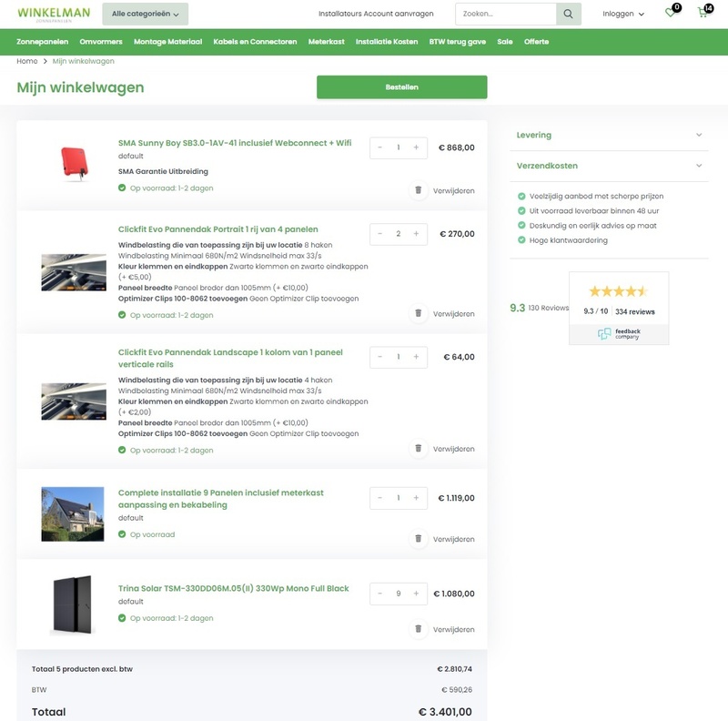The height and width of the screenshot is (721, 728).
Task: Go to Home breadcrumb
Action: 27,61
